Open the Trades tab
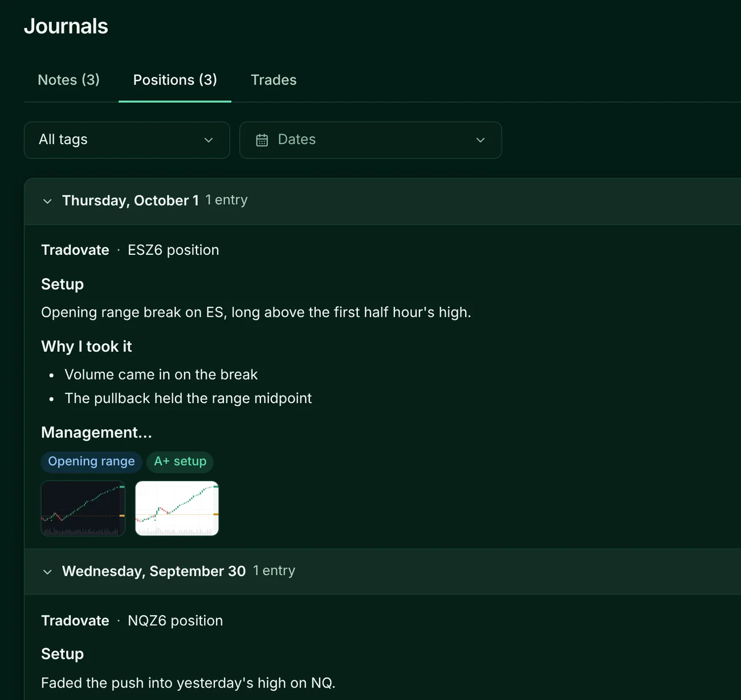741x700 pixels. point(274,80)
